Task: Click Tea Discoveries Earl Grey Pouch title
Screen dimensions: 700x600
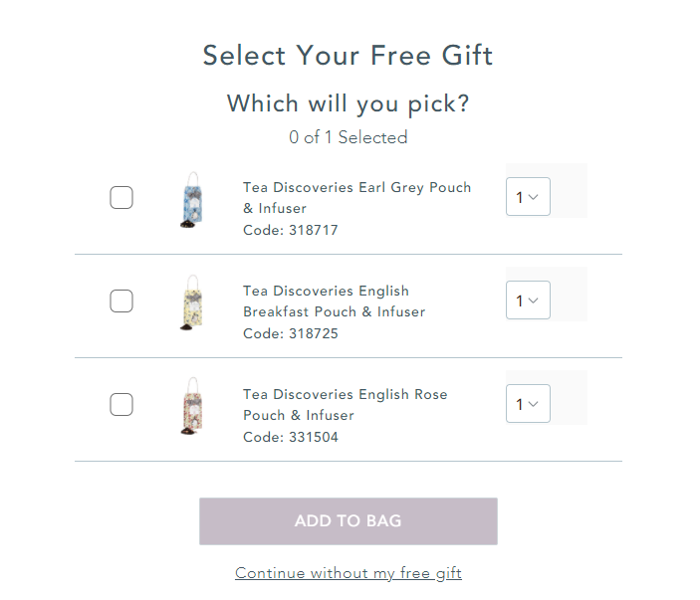Action: pyautogui.click(x=356, y=198)
